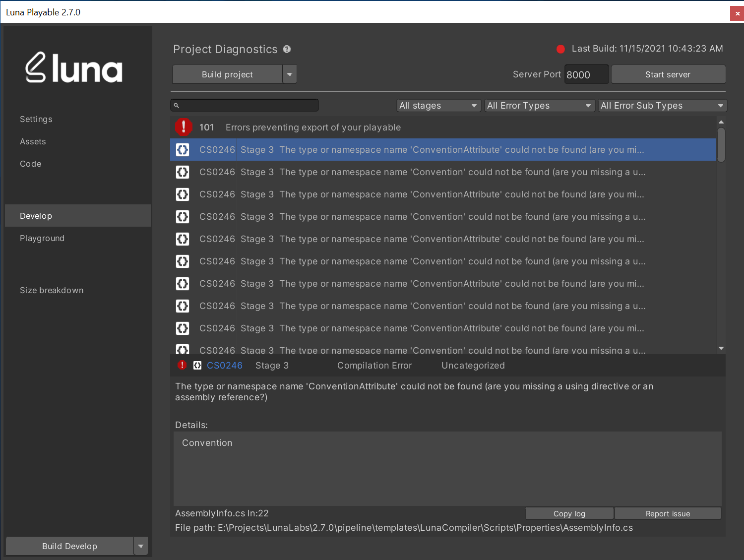
Task: Click the Start server button
Action: click(x=668, y=74)
